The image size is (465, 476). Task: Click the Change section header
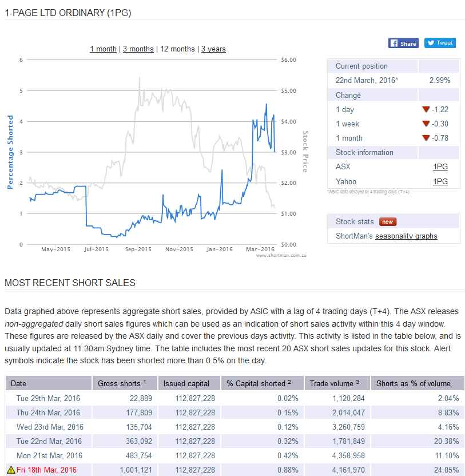coord(348,95)
